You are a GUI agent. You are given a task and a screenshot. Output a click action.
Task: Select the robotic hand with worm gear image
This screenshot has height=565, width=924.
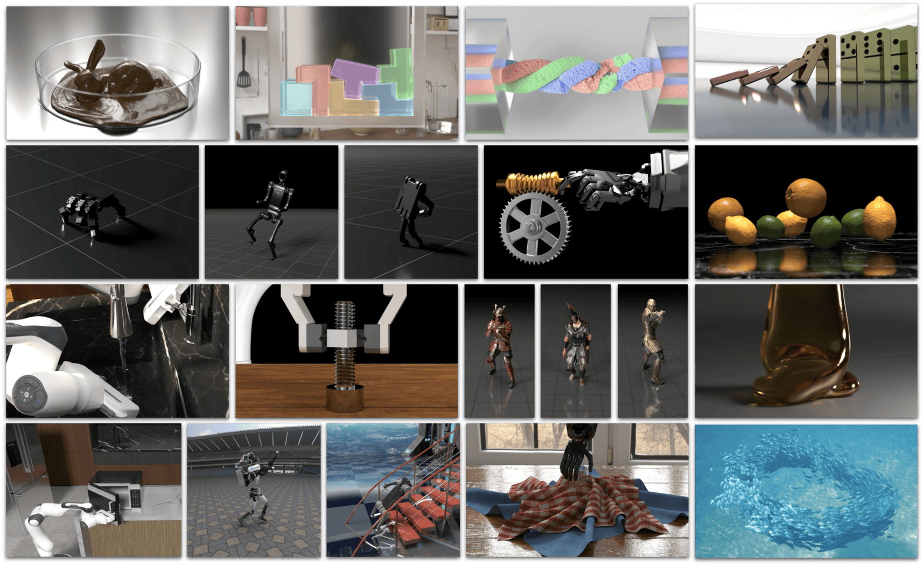click(x=586, y=212)
